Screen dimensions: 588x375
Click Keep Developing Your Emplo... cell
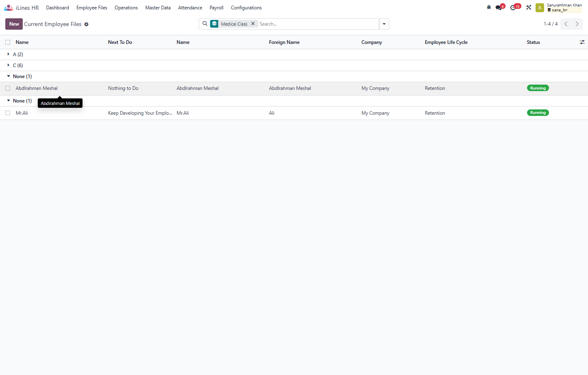pos(140,113)
